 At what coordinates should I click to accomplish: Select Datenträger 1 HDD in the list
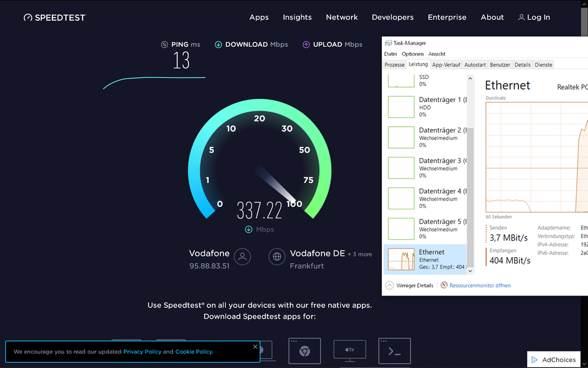(425, 107)
